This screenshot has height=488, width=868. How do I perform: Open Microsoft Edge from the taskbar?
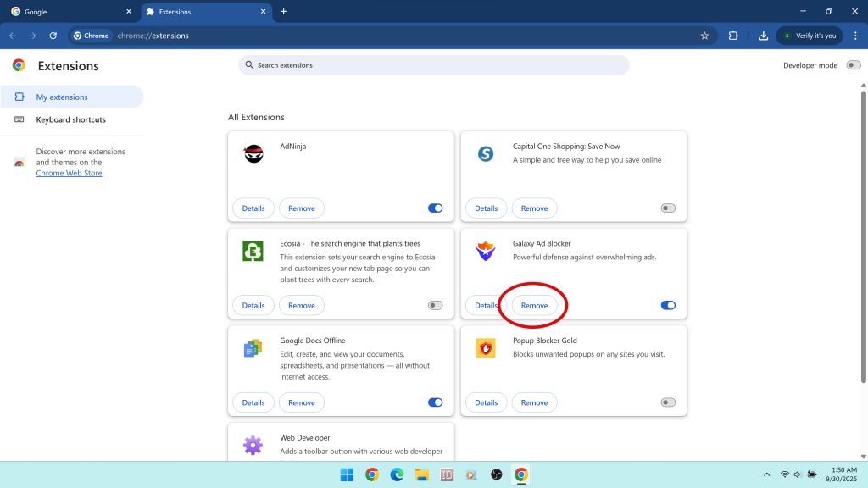(395, 474)
